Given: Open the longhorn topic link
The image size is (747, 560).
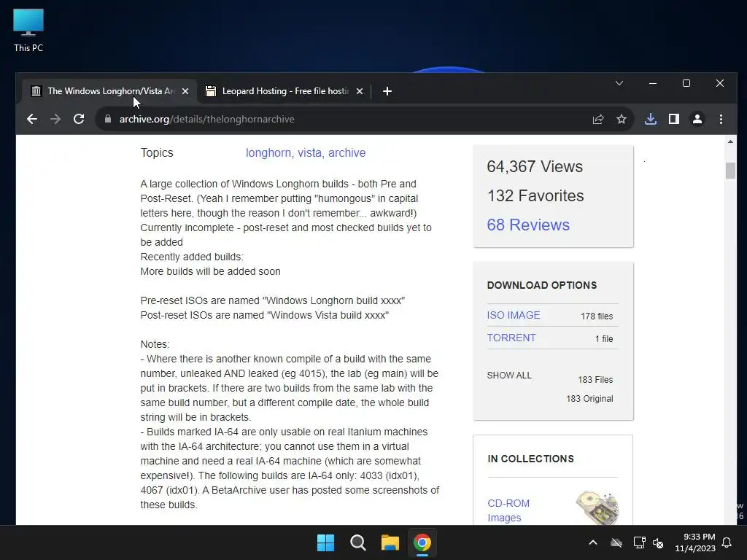Looking at the screenshot, I should (x=269, y=153).
